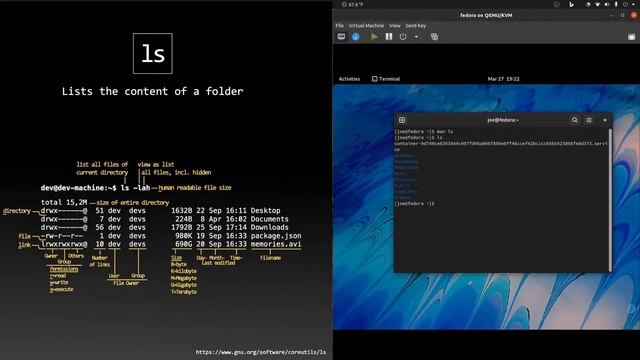
Task: Open the Send Key menu
Action: 416,25
